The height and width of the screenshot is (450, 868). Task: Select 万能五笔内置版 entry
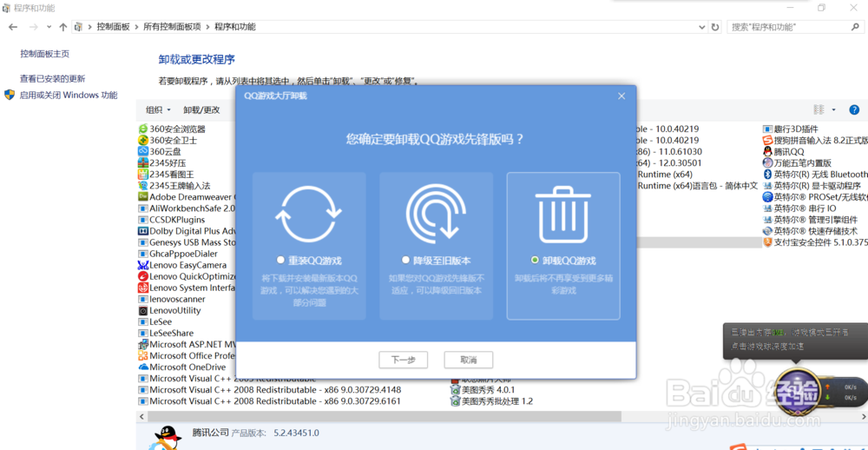pyautogui.click(x=797, y=163)
